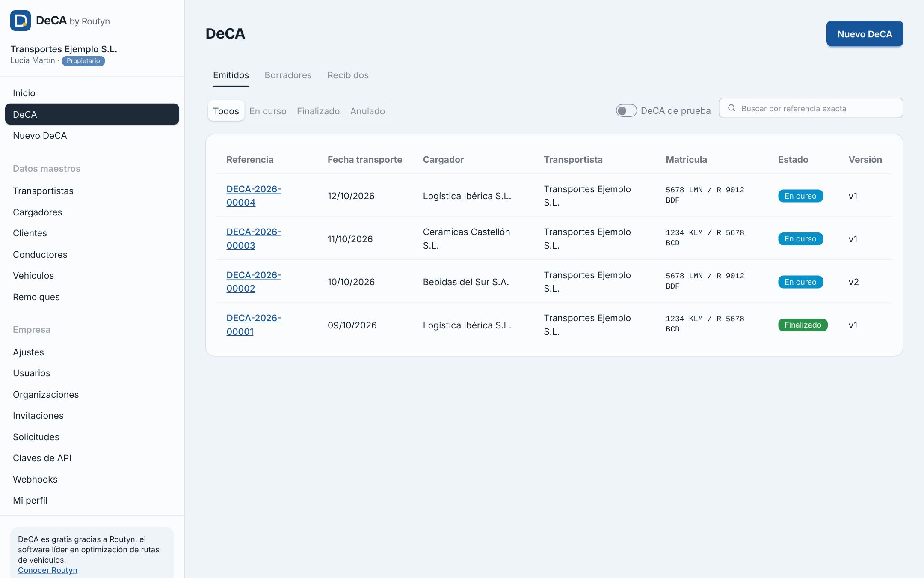Open the Invitaciones page

(92, 416)
